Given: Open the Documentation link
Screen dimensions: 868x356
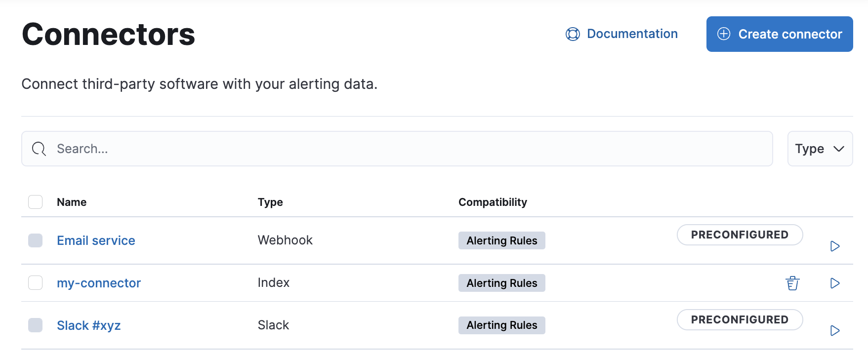Looking at the screenshot, I should click(x=632, y=34).
